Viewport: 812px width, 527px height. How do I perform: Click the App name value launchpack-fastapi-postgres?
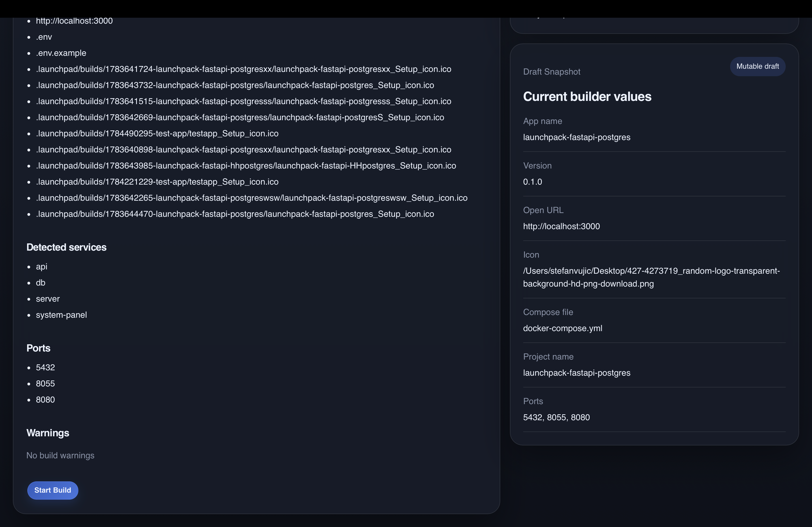point(577,137)
